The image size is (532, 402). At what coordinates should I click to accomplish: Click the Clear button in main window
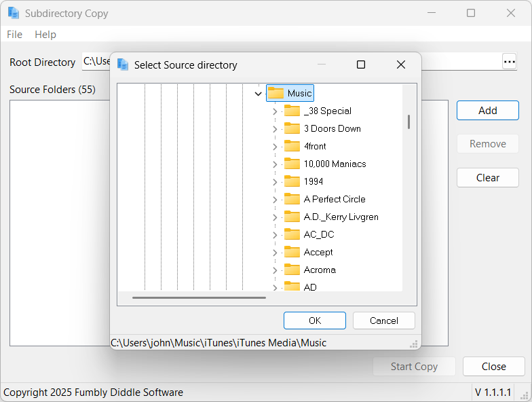pyautogui.click(x=487, y=178)
